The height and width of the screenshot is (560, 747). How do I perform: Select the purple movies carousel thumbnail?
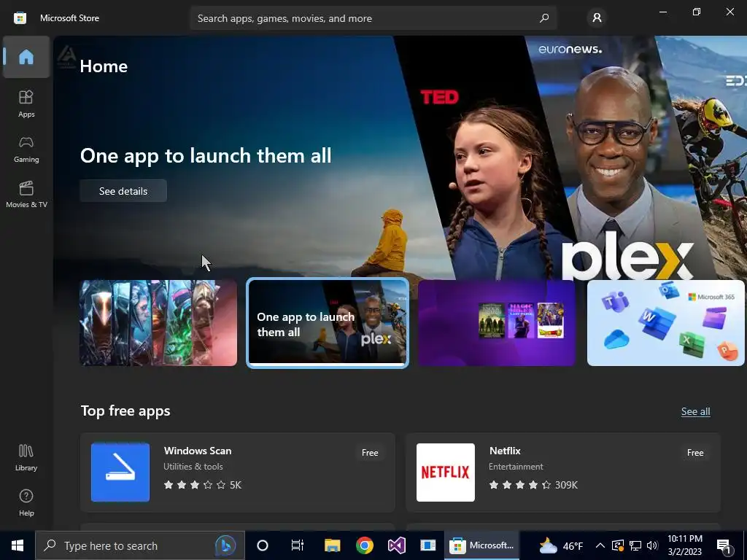tap(496, 323)
